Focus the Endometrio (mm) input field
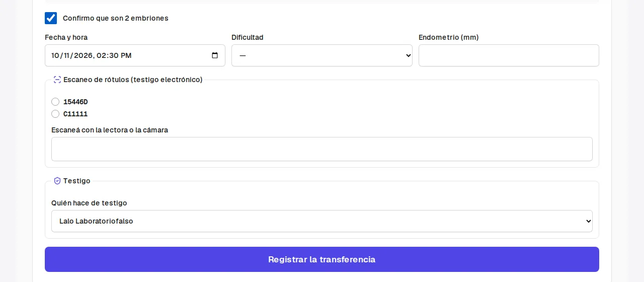The height and width of the screenshot is (282, 644). (509, 55)
